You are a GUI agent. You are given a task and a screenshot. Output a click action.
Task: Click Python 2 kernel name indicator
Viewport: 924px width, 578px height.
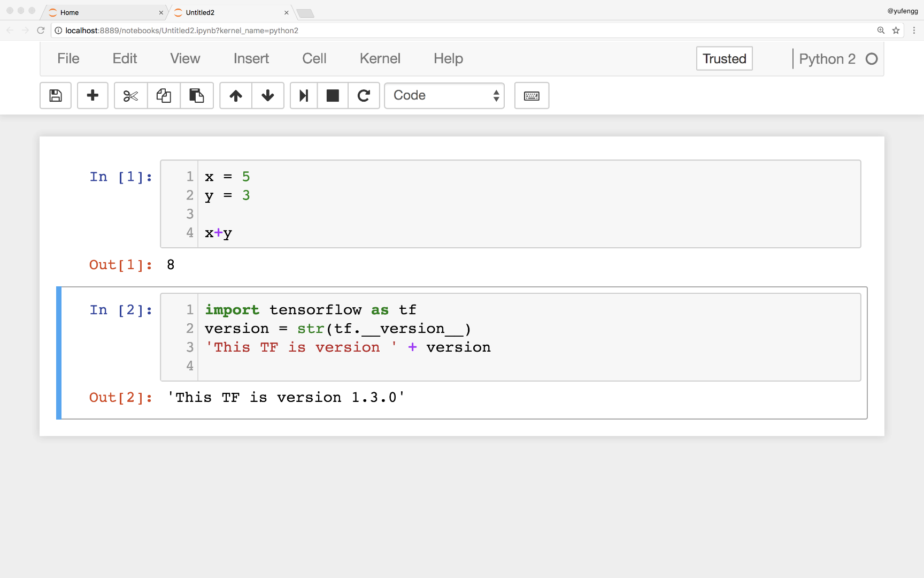827,58
